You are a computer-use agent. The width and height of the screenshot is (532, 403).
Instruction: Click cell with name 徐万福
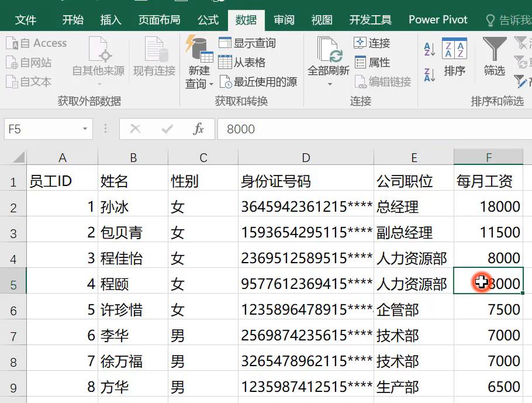[133, 361]
